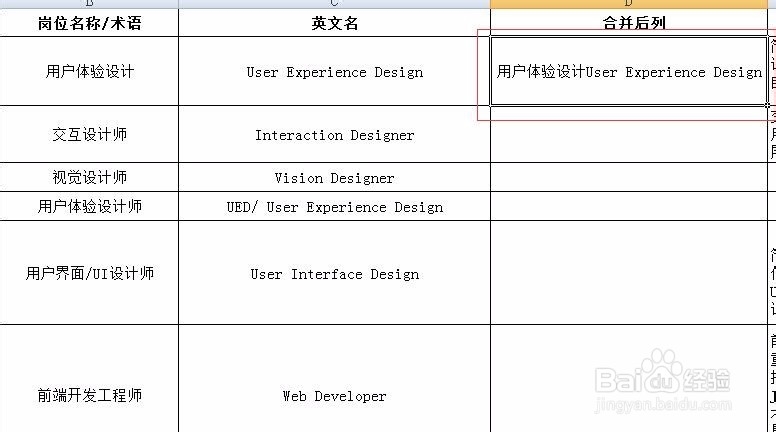
Task: Select empty merged-column cell beside Interaction Designer
Action: click(629, 134)
